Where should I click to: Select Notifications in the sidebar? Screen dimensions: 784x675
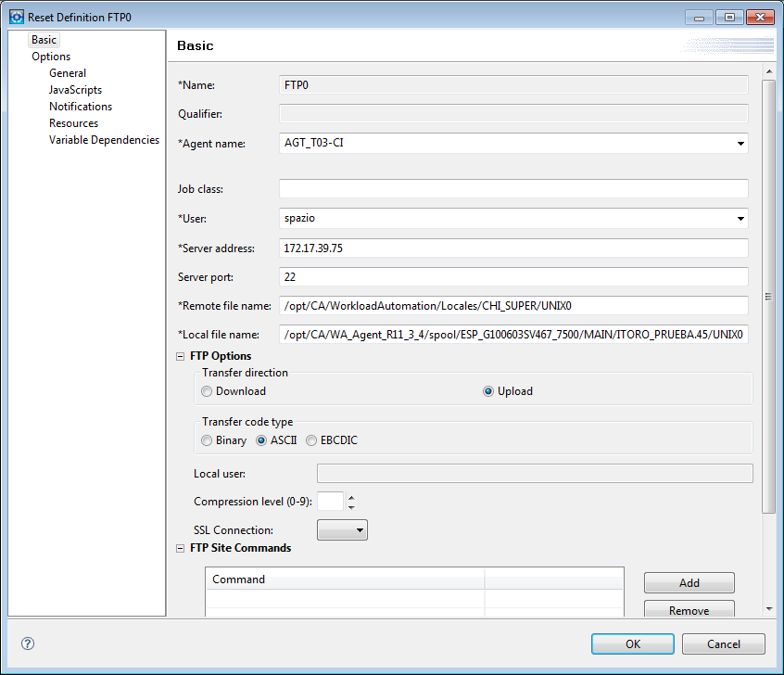coord(80,106)
